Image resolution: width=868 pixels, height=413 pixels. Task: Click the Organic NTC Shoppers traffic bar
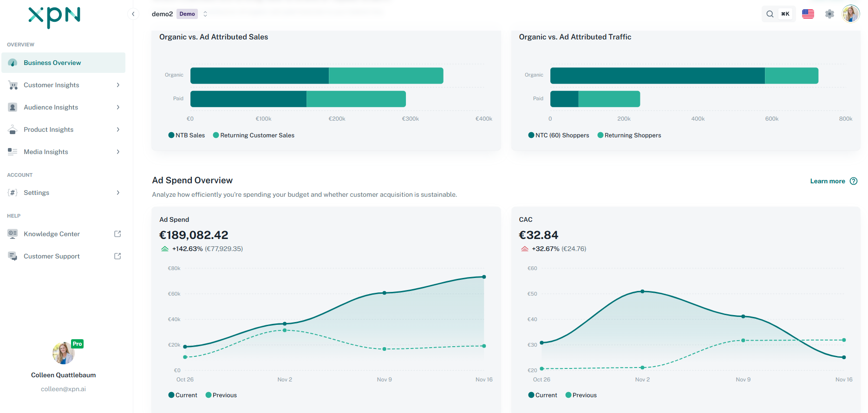tap(658, 76)
